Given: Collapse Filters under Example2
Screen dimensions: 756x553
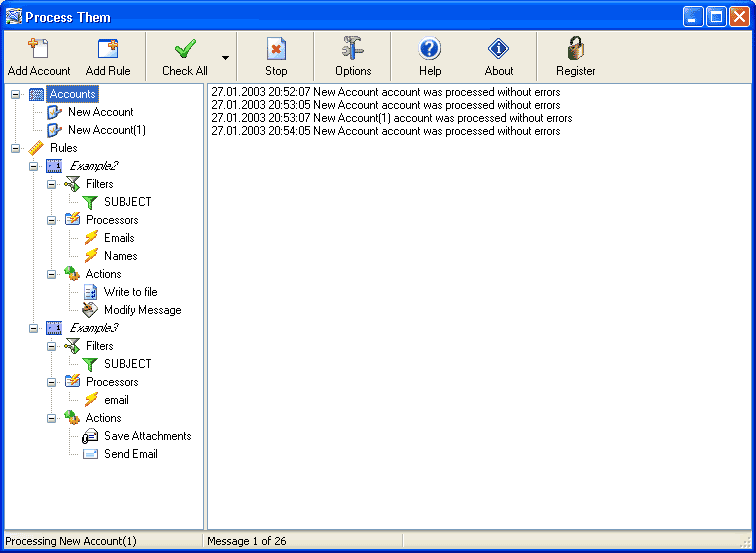Looking at the screenshot, I should click(52, 184).
